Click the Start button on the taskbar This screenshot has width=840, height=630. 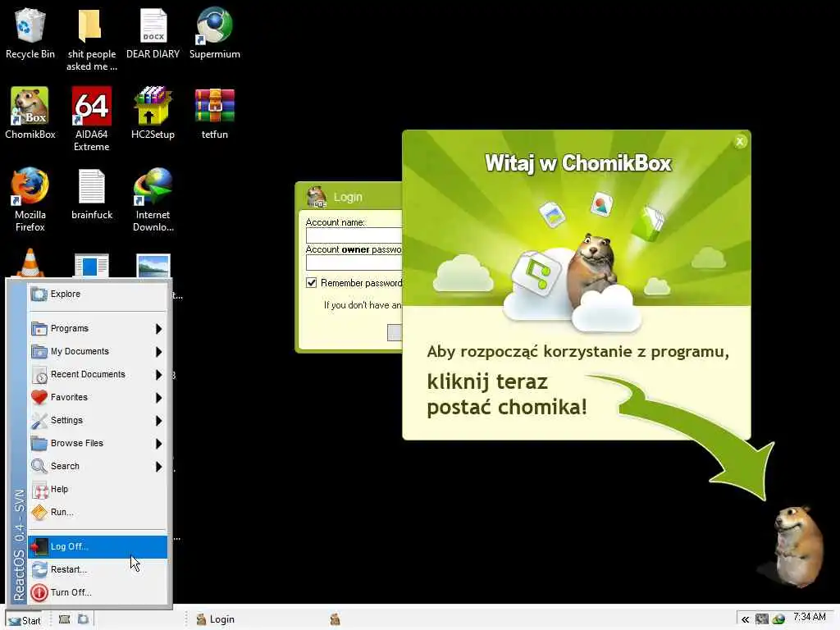click(25, 620)
